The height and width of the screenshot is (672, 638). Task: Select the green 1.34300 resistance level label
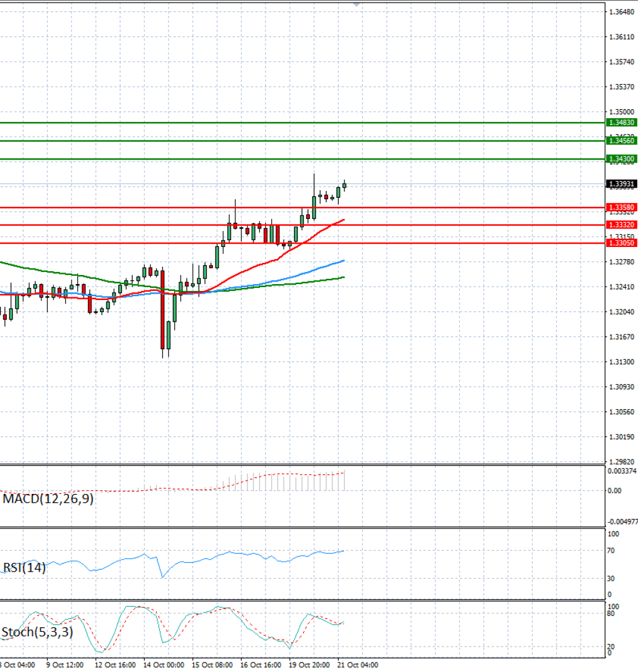621,159
